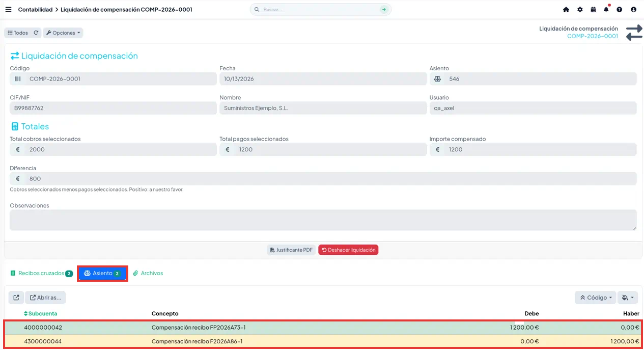Viewport: 644px width, 350px height.
Task: Open the hamburger main menu
Action: [x=8, y=10]
